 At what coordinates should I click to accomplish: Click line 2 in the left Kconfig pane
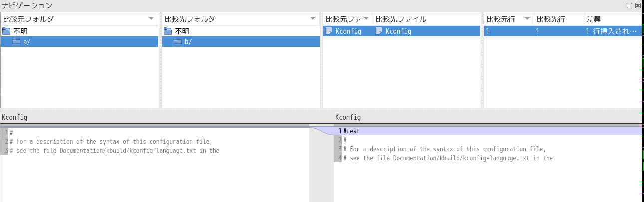coord(155,141)
